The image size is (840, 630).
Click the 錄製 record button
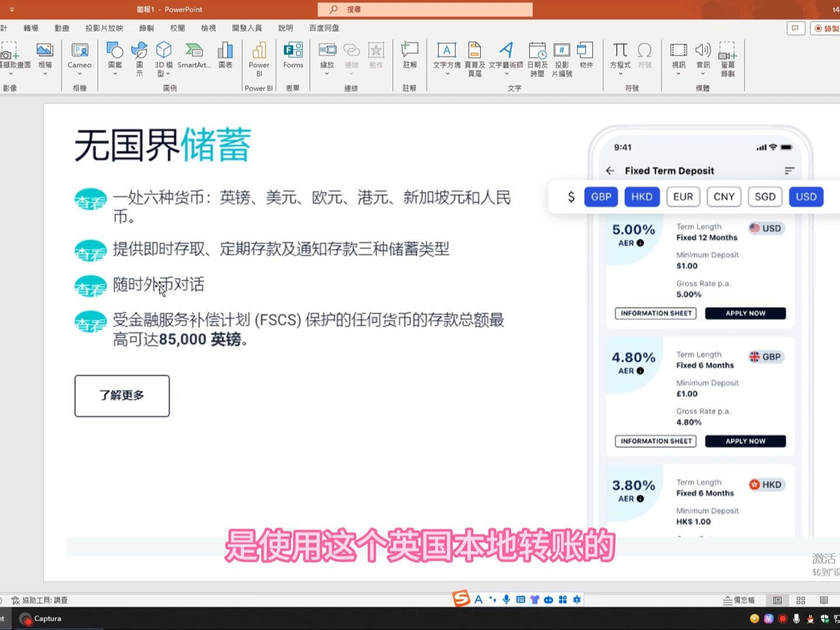pyautogui.click(x=826, y=28)
